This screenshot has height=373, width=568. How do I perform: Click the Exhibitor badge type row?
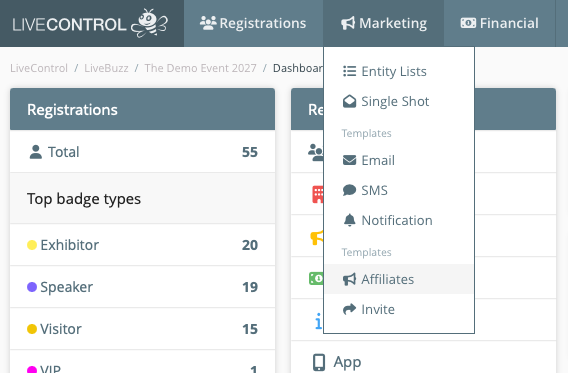tap(142, 245)
